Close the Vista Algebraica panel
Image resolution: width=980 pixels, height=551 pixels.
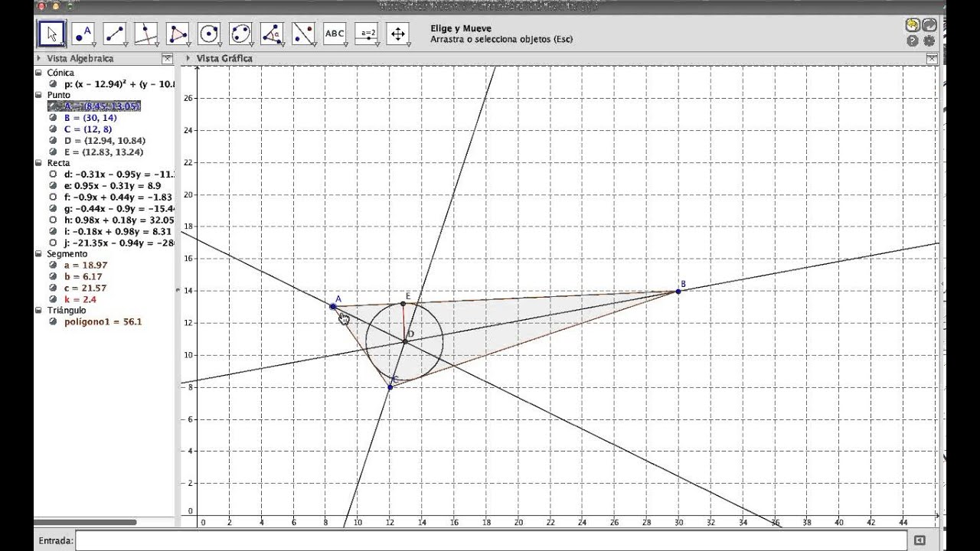167,58
